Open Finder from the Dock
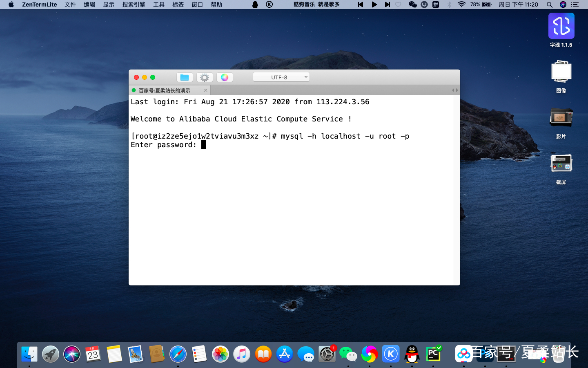This screenshot has height=368, width=588. [29, 354]
